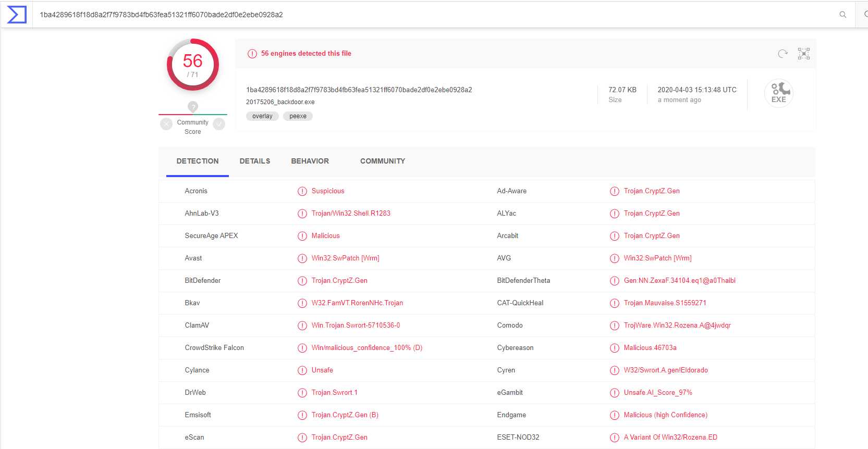Click the warning icon for Cybereason result
The width and height of the screenshot is (868, 449).
click(615, 348)
